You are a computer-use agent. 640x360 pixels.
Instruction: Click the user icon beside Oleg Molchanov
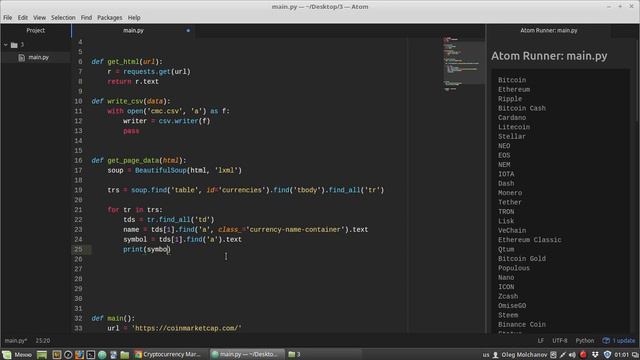496,355
